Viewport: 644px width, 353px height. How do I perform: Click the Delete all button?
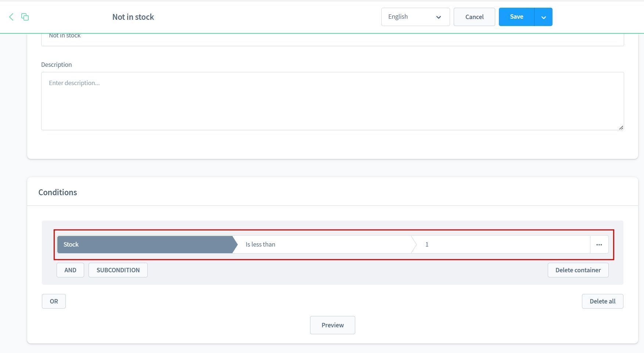click(x=602, y=301)
